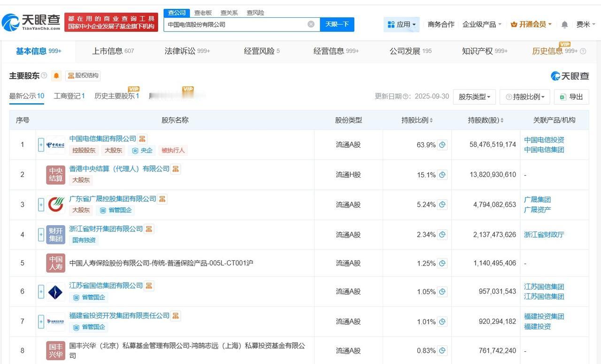
Task: Click the 导出 export button
Action: click(x=571, y=97)
